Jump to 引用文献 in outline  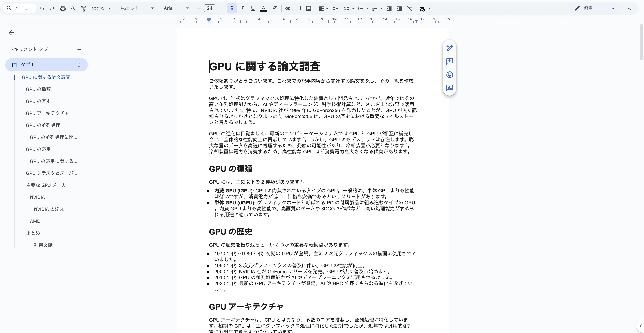pos(43,245)
